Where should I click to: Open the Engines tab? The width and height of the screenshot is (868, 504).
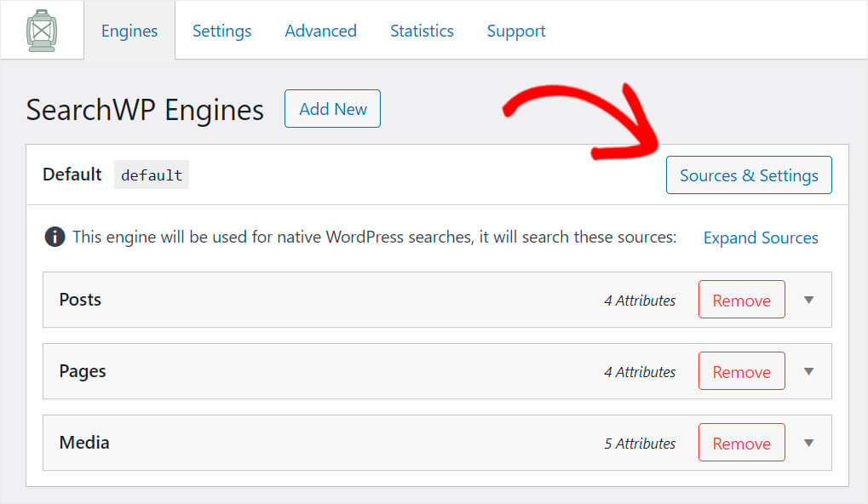coord(129,31)
